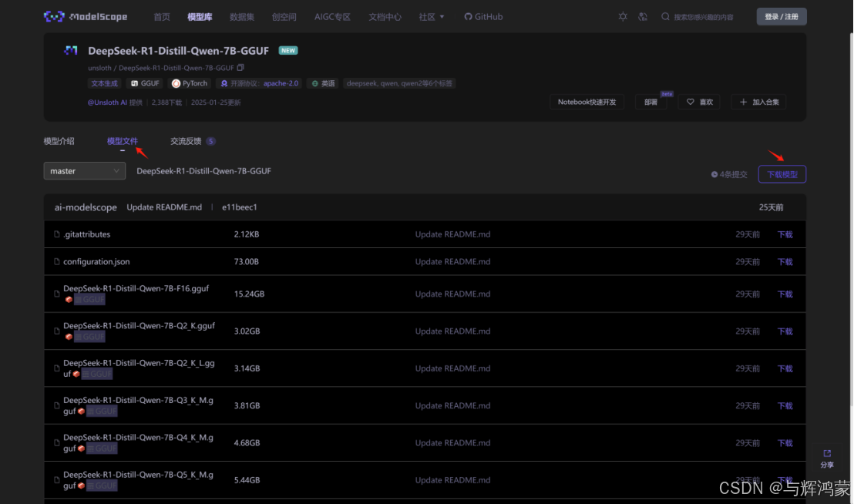Toggle the light/dark theme sun icon

[x=623, y=17]
